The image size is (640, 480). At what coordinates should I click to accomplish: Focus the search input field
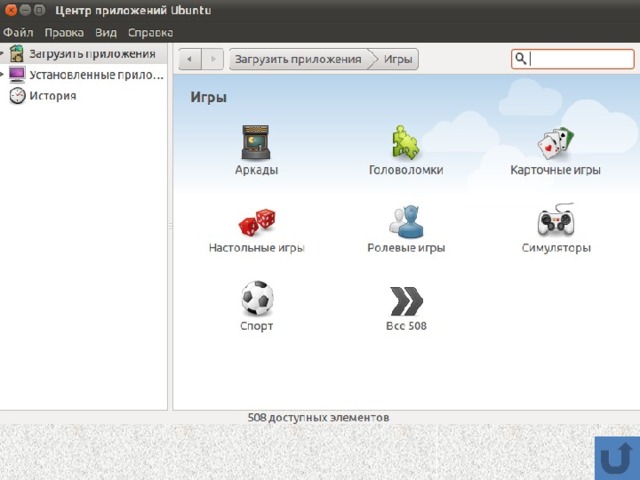pos(573,59)
